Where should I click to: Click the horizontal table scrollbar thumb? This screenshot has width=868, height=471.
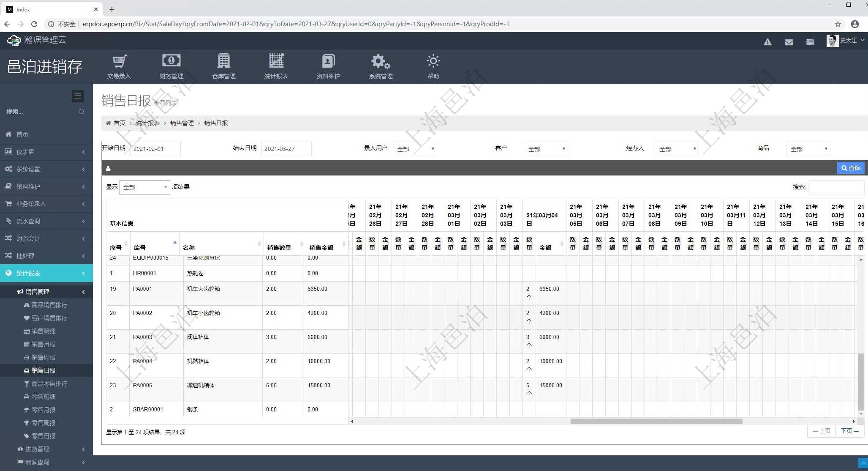coord(656,421)
